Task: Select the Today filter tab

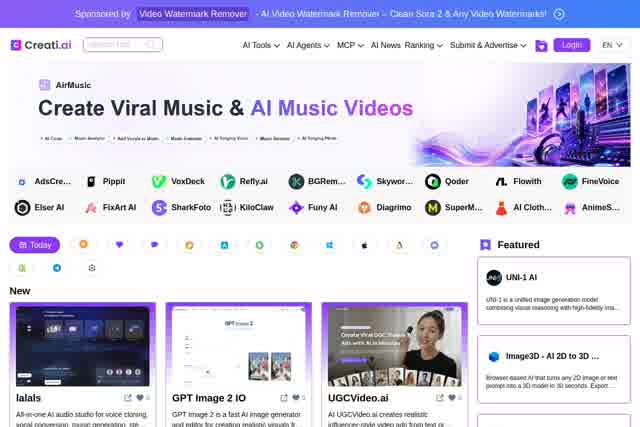Action: point(35,245)
